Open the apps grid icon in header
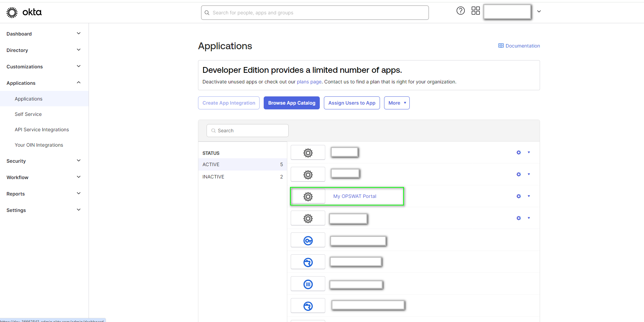Screen dimensions: 644x322 (x=476, y=11)
